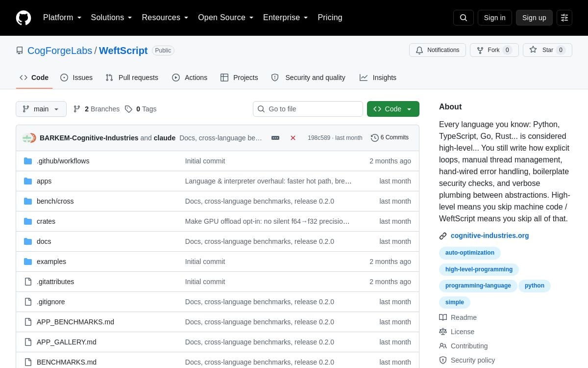Open the Insights tab
The height and width of the screenshot is (368, 588).
coord(378,78)
